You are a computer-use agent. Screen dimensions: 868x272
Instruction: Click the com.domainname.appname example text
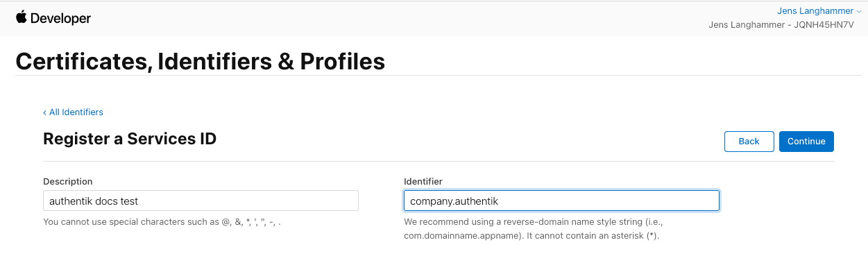463,236
